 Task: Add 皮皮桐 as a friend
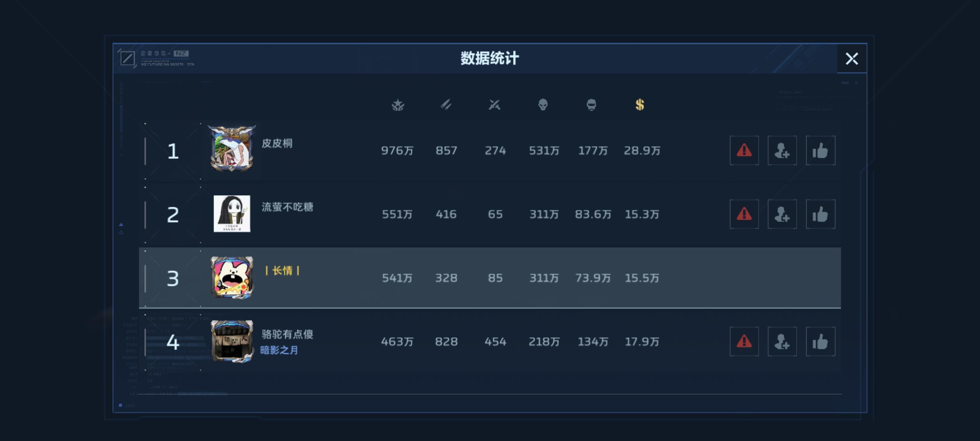[782, 150]
